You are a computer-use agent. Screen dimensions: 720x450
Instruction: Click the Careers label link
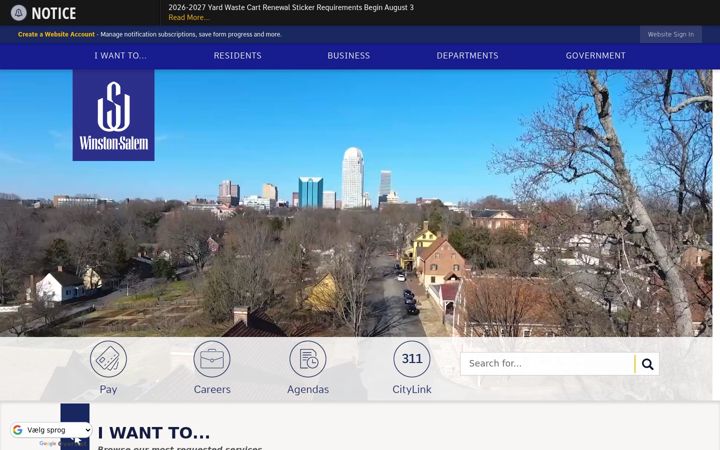tap(212, 389)
